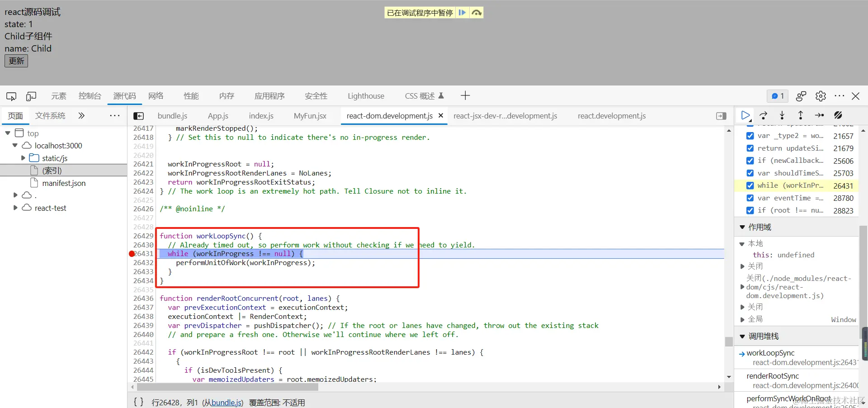Deactivate all breakpoints
This screenshot has width=868, height=408.
pyautogui.click(x=838, y=115)
